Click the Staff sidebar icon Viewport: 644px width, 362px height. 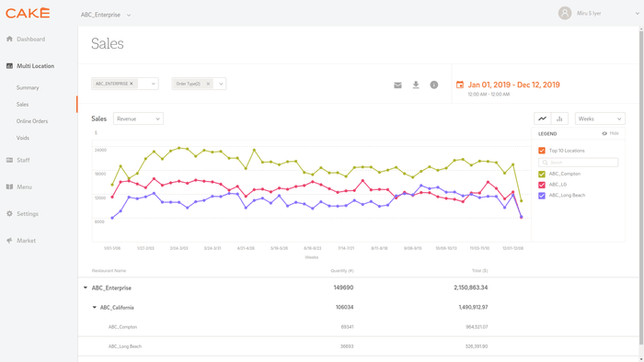[9, 160]
